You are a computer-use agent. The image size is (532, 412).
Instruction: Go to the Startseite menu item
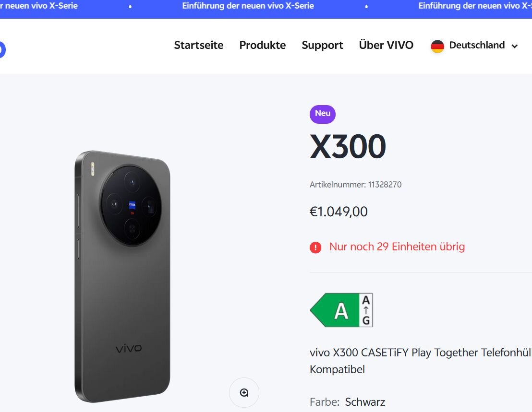(x=199, y=45)
